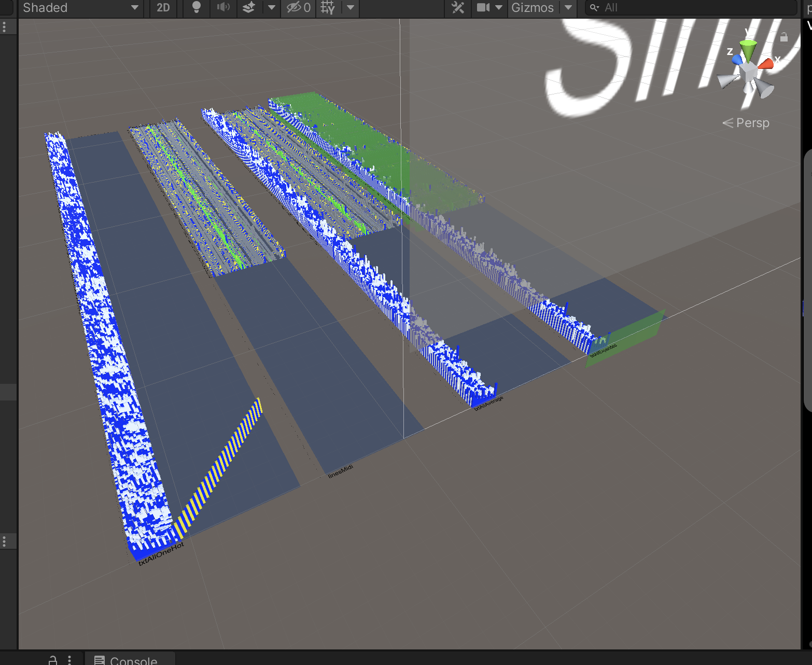The width and height of the screenshot is (812, 665).
Task: Toggle the scene grid visibility icon
Action: [x=328, y=8]
